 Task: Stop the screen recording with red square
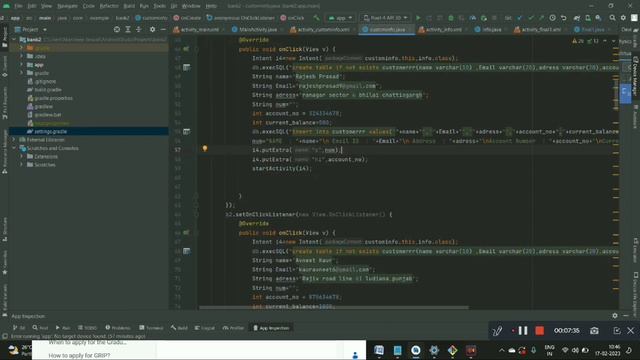coord(540,331)
